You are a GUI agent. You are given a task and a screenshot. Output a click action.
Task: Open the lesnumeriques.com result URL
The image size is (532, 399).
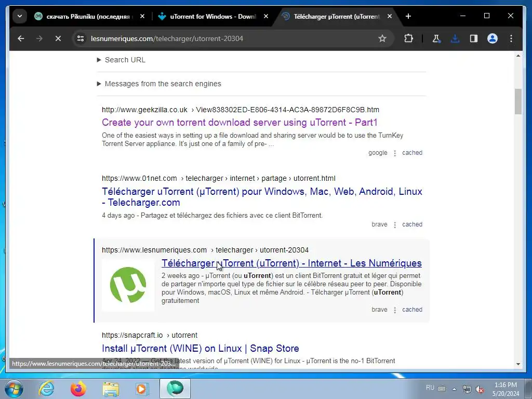coord(205,250)
